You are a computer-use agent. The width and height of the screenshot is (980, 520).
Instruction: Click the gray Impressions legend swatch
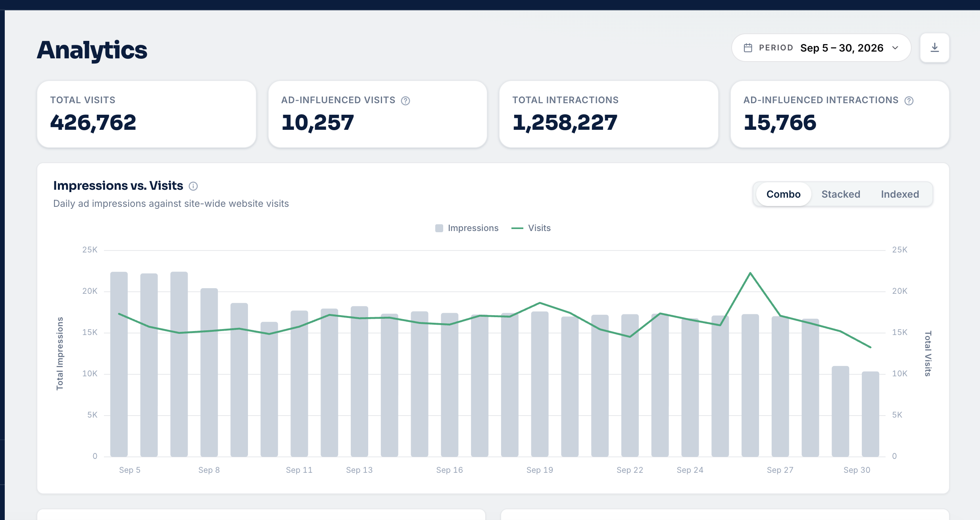pos(439,228)
